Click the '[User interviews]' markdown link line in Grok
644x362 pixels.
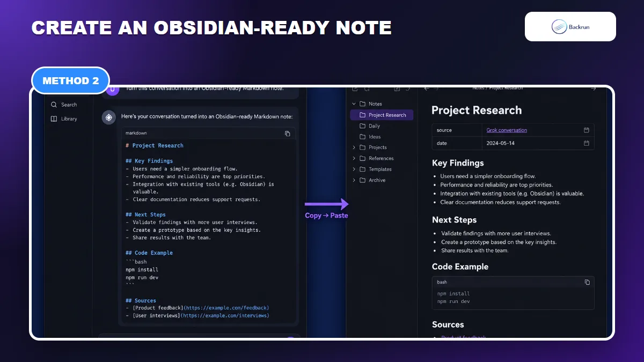(197, 316)
